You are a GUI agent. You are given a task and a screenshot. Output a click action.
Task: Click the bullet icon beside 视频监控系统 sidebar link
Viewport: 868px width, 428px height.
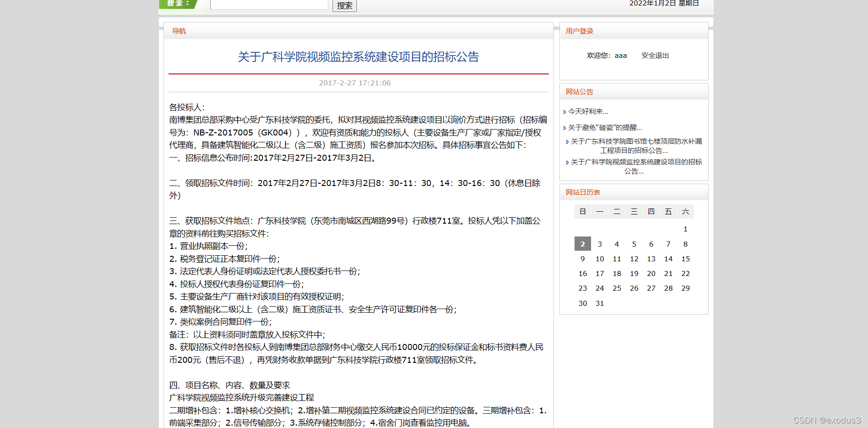[x=567, y=163]
